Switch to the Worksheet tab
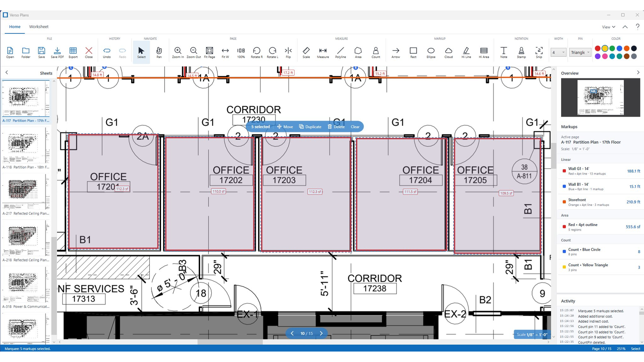The height and width of the screenshot is (362, 644). (39, 27)
